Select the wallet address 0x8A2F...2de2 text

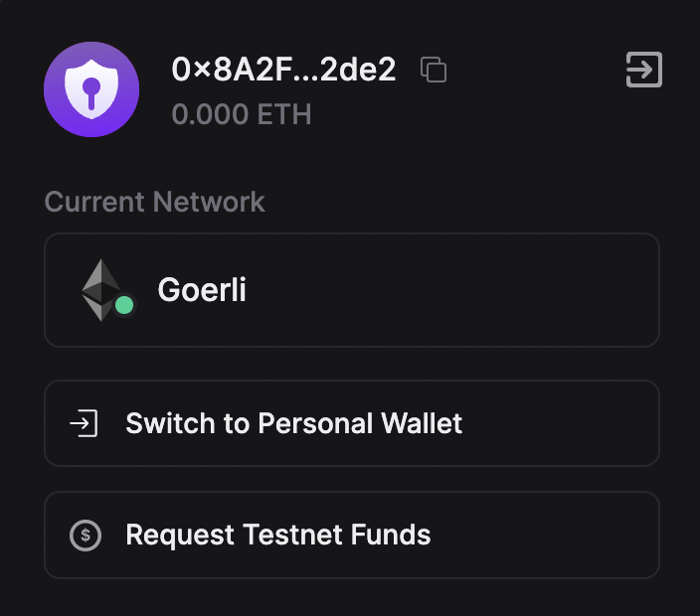pos(283,70)
